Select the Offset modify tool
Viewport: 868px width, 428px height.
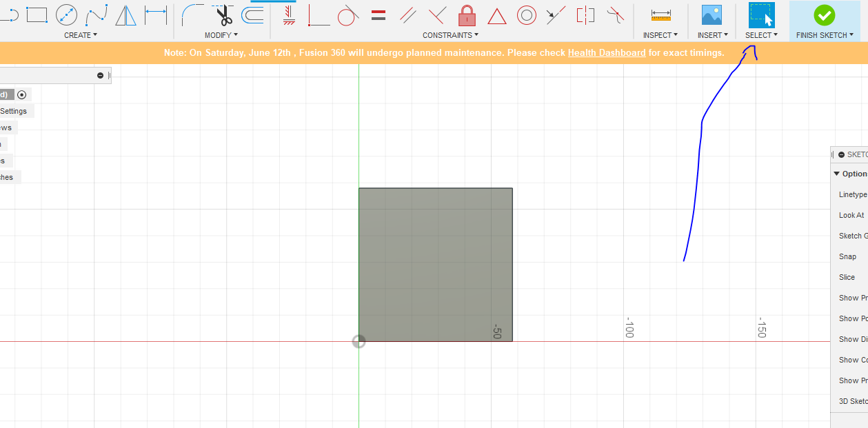pos(253,14)
